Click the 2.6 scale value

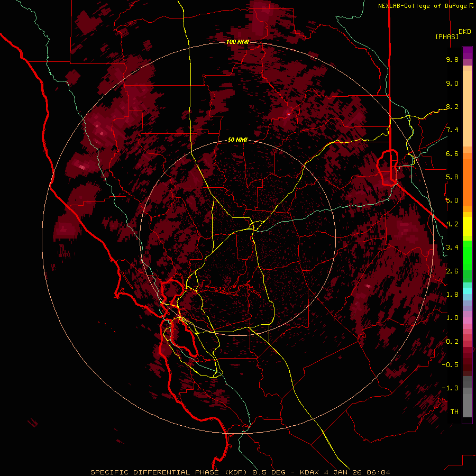coord(452,271)
